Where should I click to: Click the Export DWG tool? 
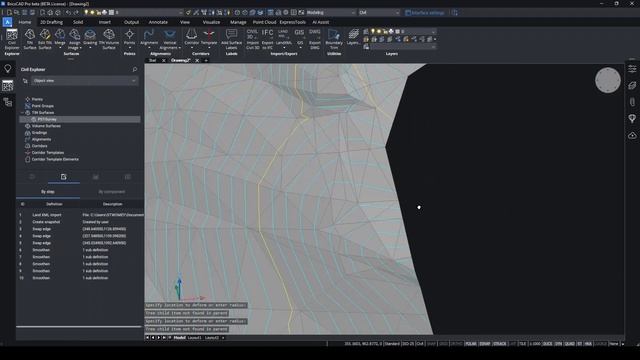(315, 39)
